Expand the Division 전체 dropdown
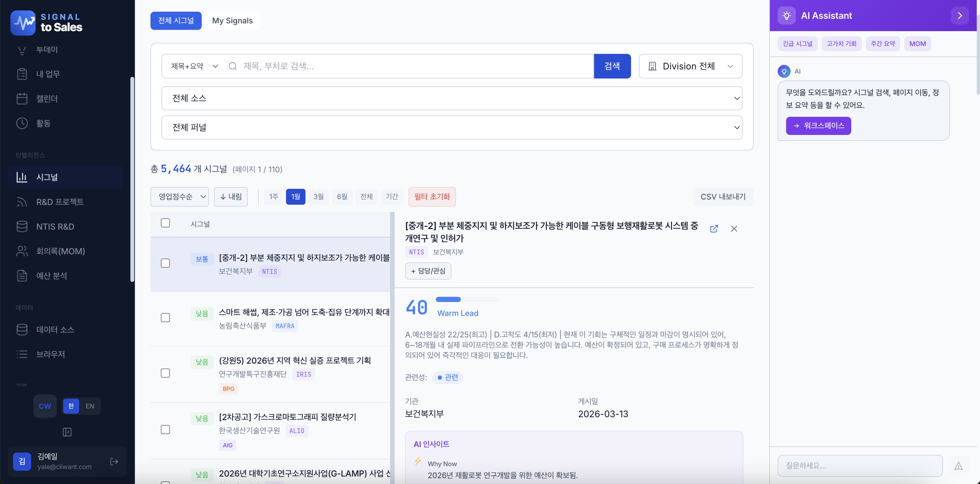 [690, 66]
